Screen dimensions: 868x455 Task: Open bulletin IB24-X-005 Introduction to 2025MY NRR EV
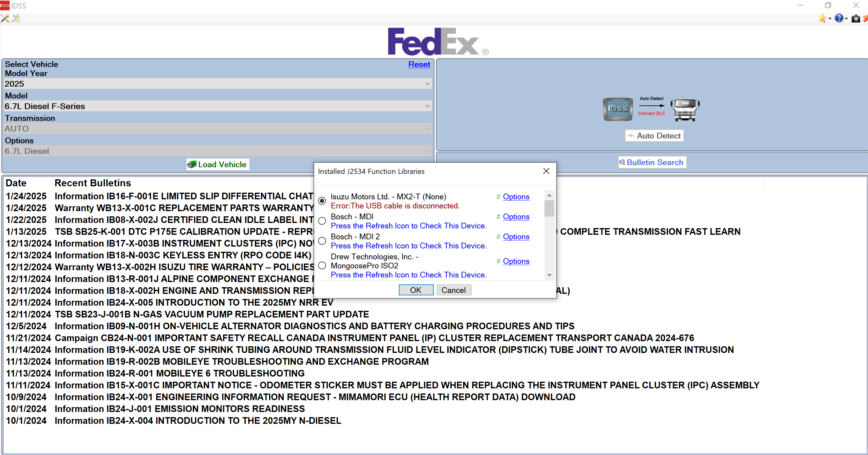194,303
